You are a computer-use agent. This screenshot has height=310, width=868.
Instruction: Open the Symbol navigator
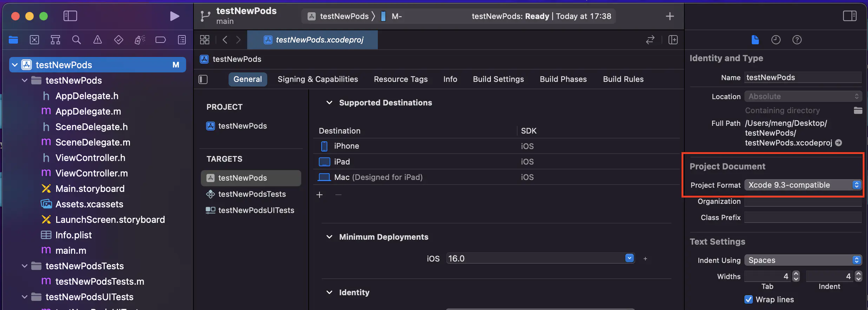pos(55,40)
